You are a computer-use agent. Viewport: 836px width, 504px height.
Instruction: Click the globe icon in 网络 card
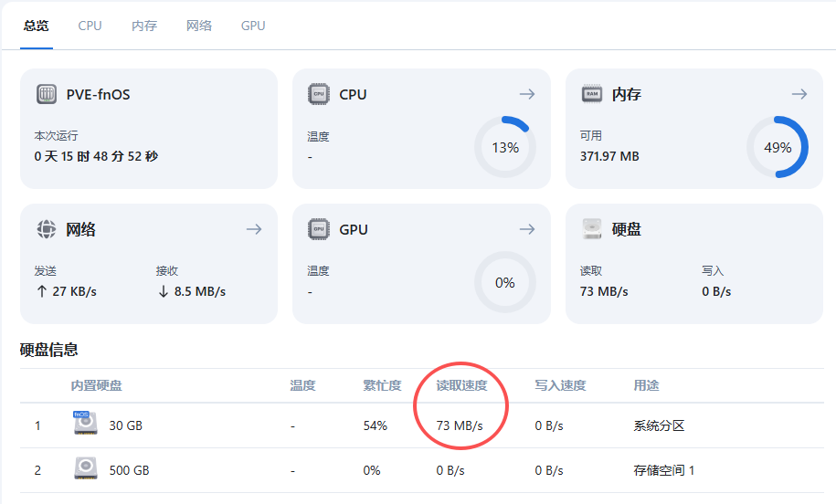point(47,229)
